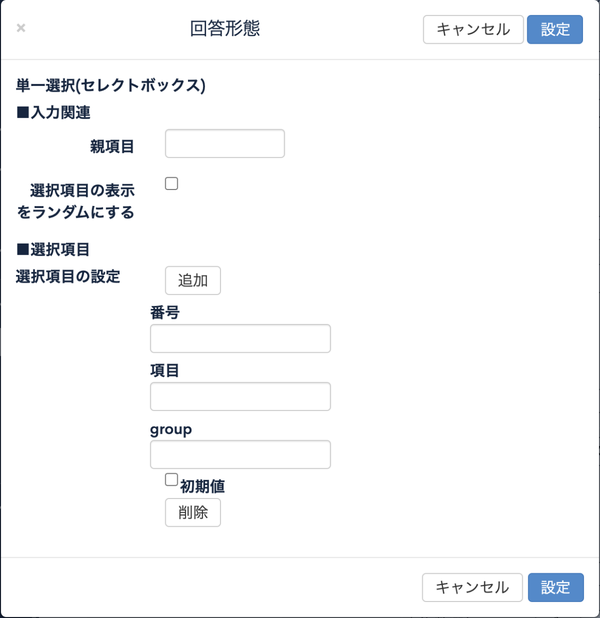
Task: Click the 追加 button to add a choice
Action: 193,281
